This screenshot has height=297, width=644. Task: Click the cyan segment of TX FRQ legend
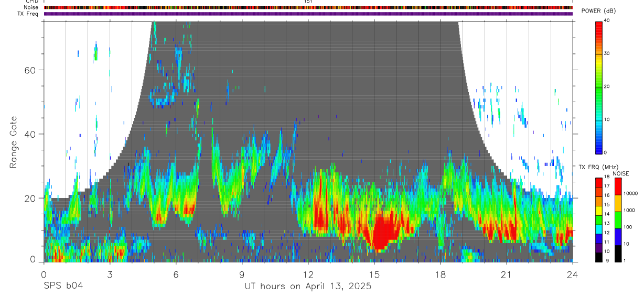(599, 229)
